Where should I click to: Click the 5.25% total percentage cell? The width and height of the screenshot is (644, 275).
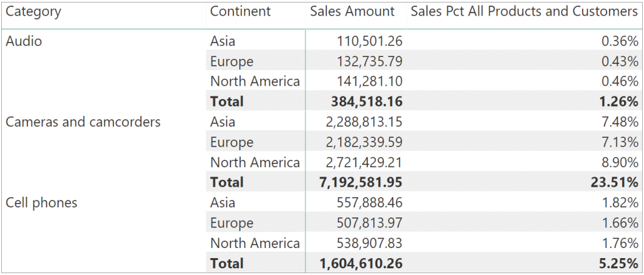620,263
